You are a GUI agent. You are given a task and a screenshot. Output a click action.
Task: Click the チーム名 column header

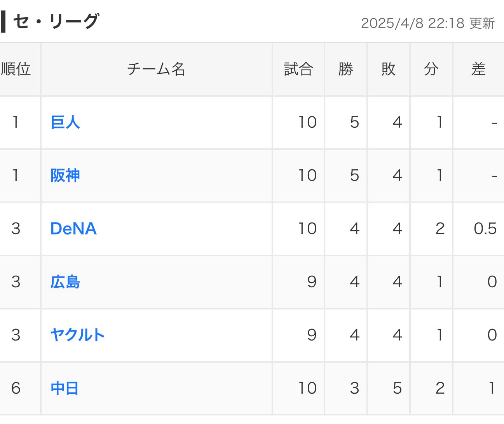click(x=156, y=69)
